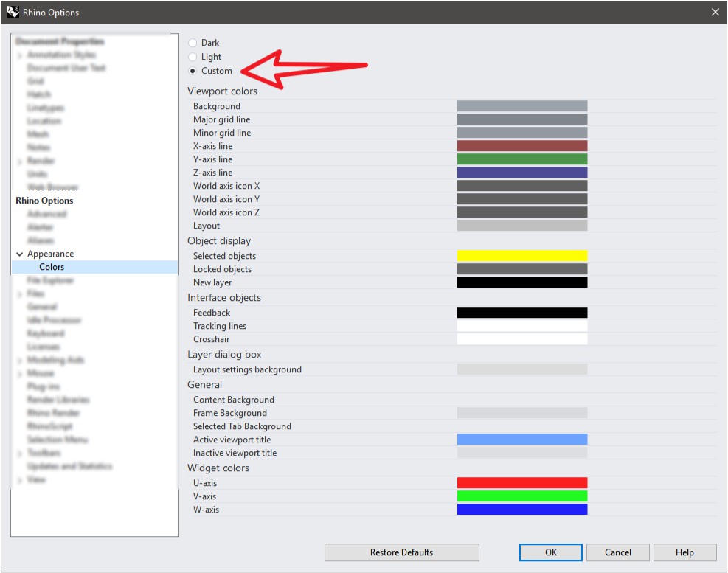Open the Crosshair color swatch
This screenshot has height=573, width=728.
tap(522, 339)
